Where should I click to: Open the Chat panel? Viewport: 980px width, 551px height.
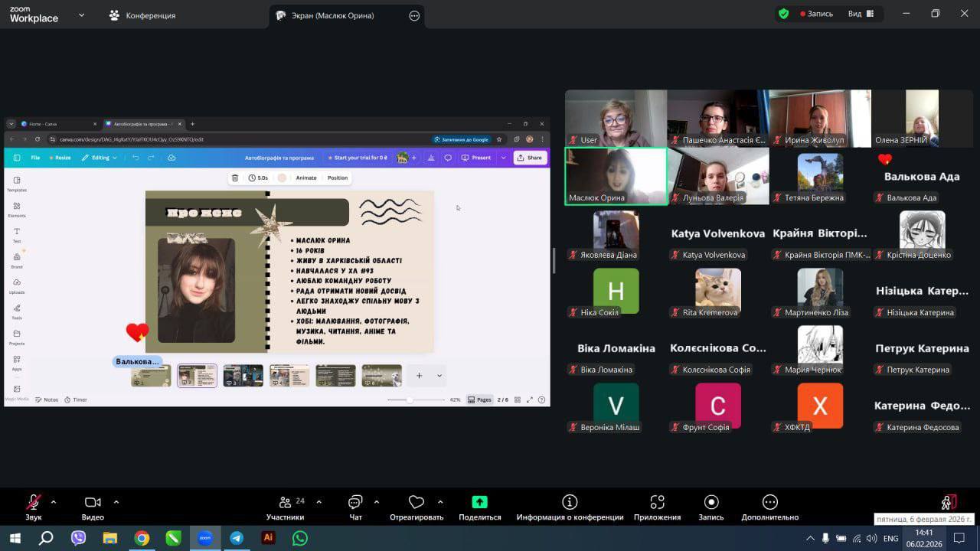(x=355, y=503)
